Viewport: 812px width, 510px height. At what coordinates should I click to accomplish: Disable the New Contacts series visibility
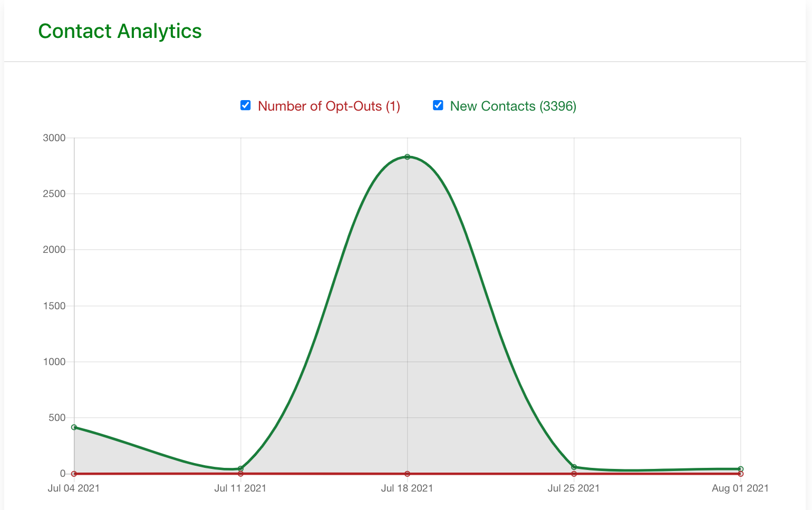(x=438, y=105)
